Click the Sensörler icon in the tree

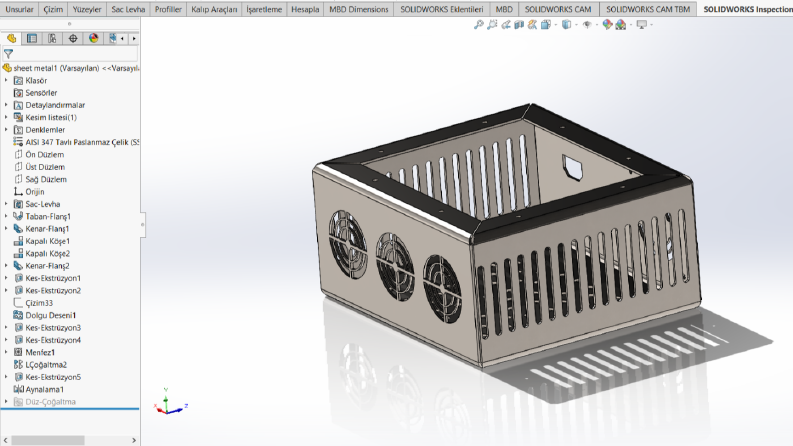pos(18,93)
